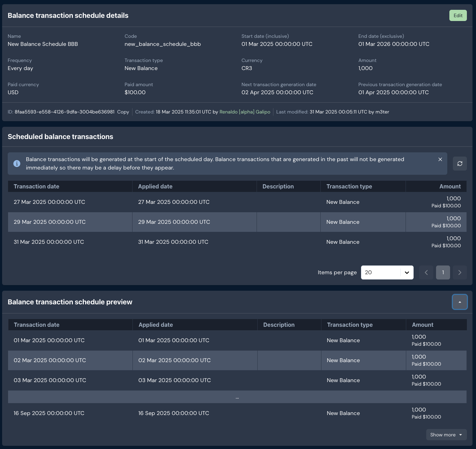
Task: Open Renaldo [alpha] Galipo's user link
Action: click(x=245, y=112)
